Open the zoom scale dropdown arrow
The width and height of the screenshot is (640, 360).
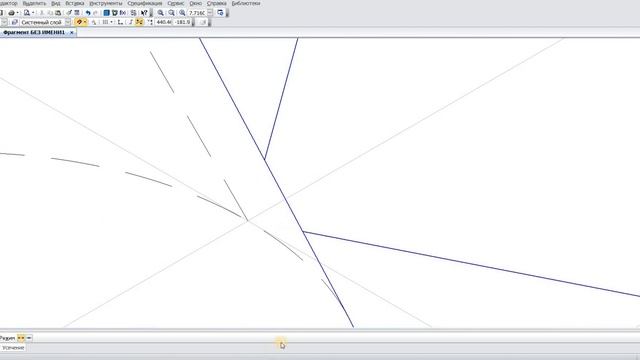point(210,13)
